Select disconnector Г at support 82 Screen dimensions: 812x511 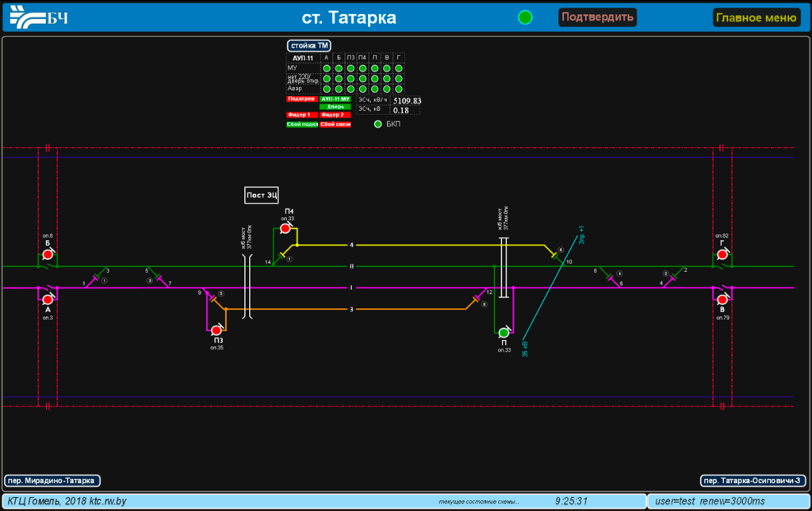(x=722, y=254)
